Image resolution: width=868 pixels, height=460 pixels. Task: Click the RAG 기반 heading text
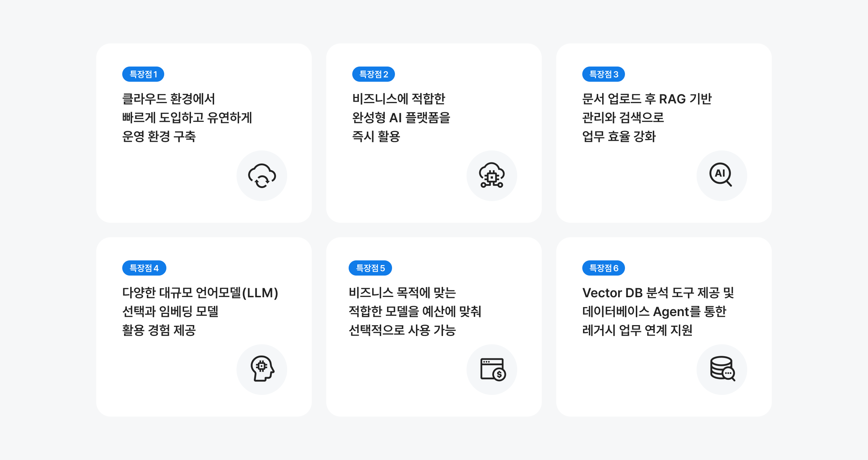pos(685,99)
